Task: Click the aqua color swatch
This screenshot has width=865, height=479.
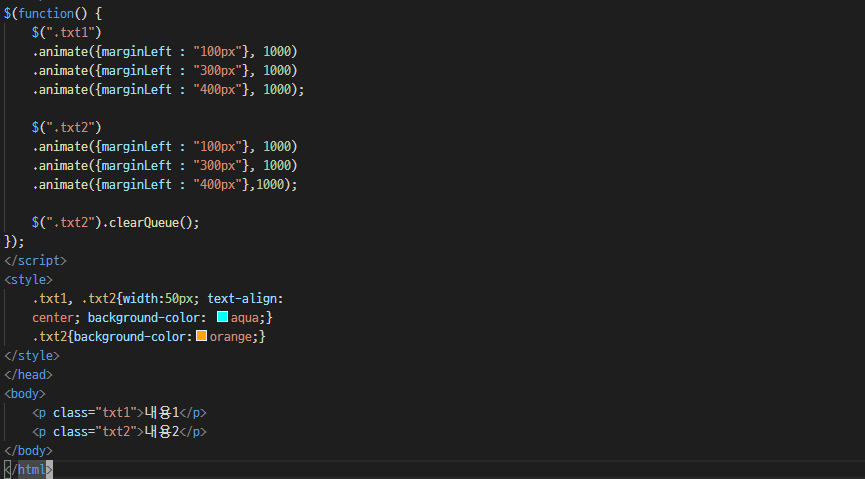Action: click(222, 317)
